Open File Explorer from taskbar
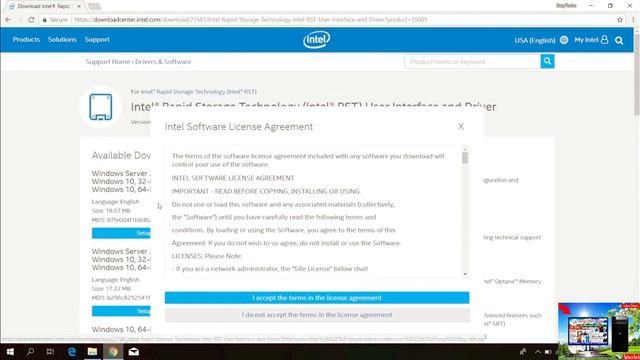640x360 pixels. coord(92,351)
